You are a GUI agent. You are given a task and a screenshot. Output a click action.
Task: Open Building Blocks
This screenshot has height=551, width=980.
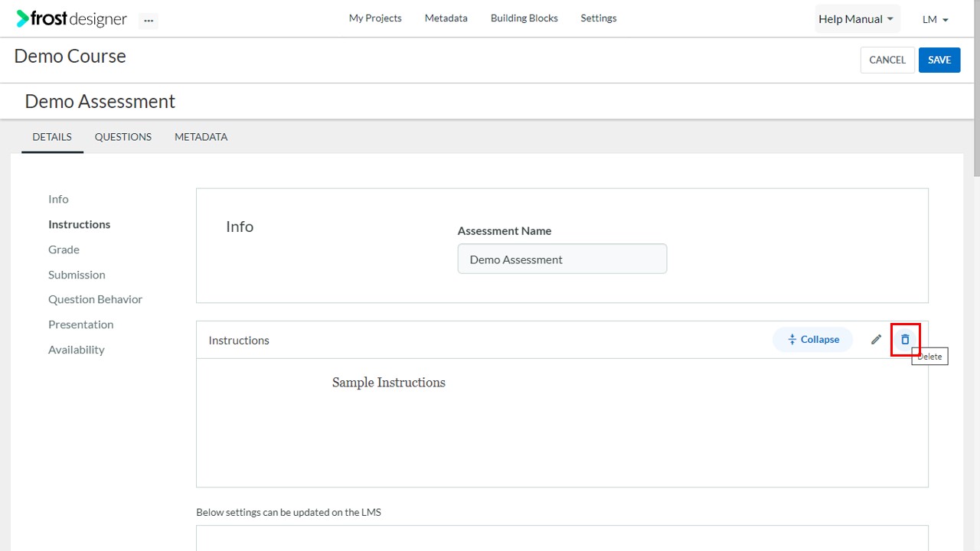pos(524,18)
